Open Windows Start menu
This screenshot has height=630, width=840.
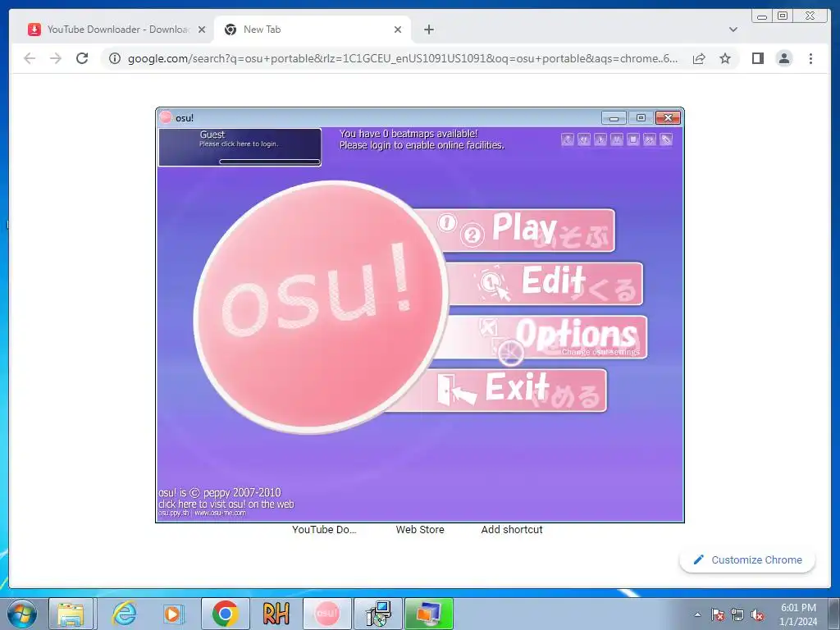[22, 614]
